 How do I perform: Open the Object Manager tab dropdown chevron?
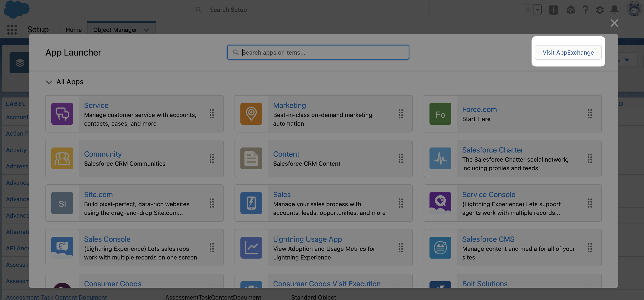(147, 30)
